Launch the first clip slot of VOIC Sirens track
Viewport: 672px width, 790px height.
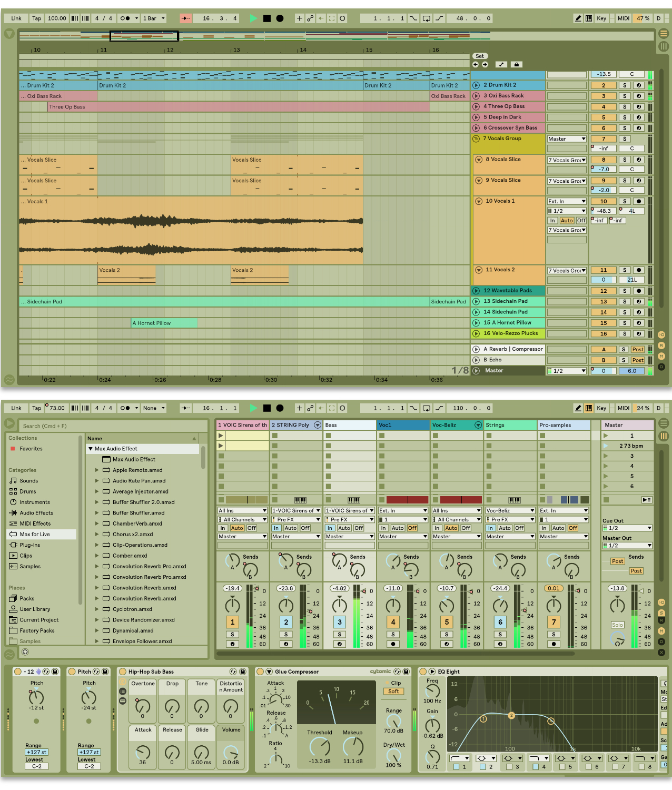(x=221, y=436)
